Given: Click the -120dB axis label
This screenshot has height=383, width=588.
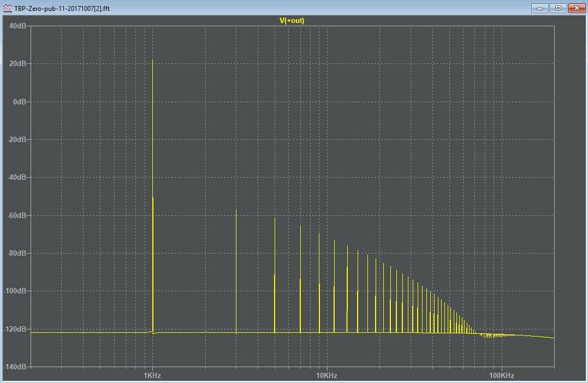Looking at the screenshot, I should [x=15, y=329].
